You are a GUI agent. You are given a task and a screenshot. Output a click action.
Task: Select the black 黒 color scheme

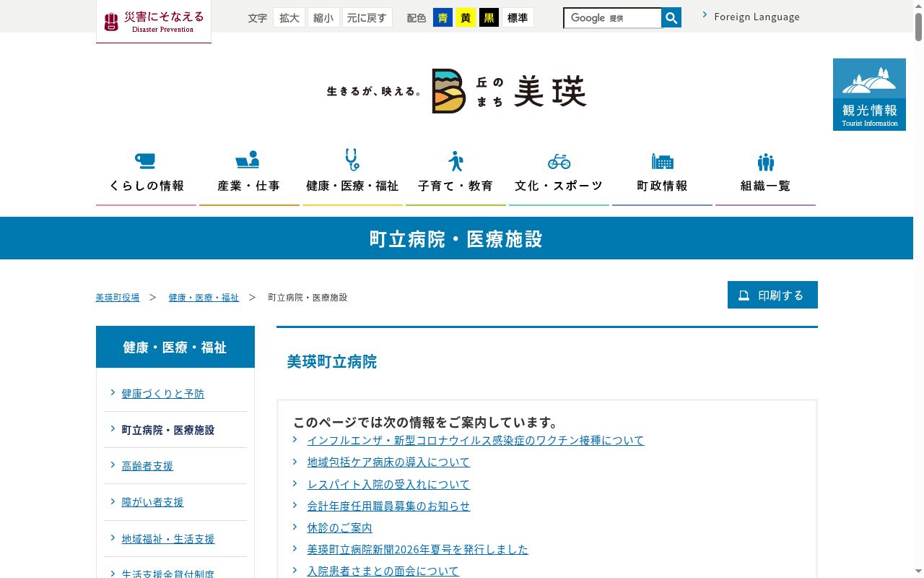[x=489, y=18]
